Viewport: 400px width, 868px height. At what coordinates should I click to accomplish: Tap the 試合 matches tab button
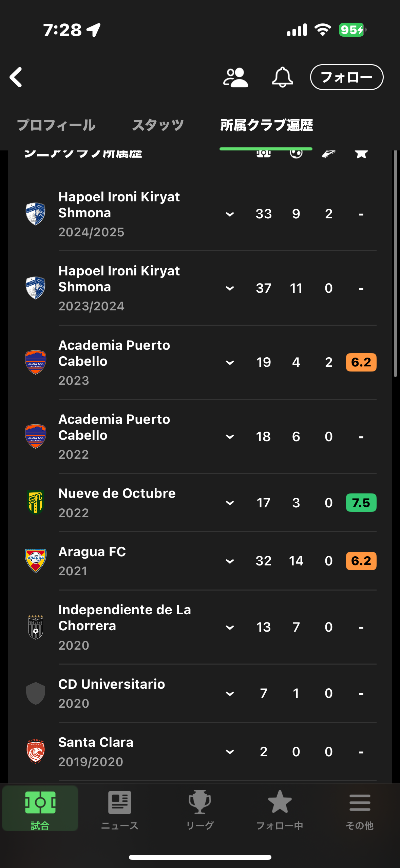coord(40,809)
